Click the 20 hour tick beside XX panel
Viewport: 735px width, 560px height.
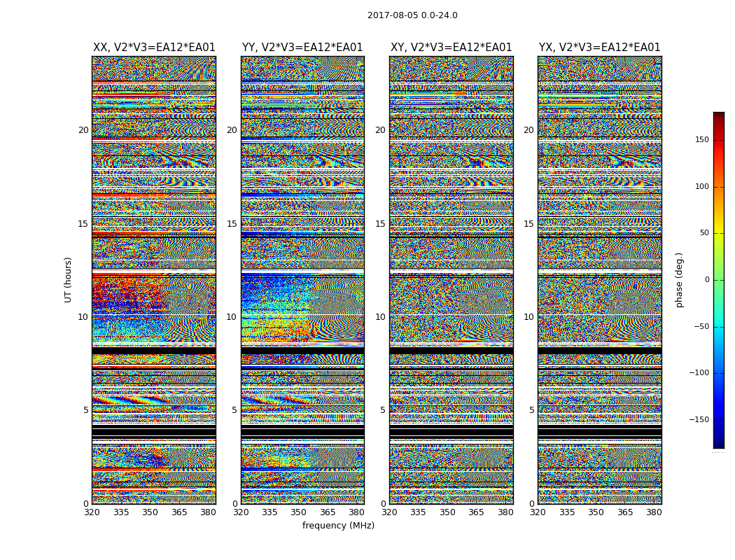pyautogui.click(x=83, y=130)
